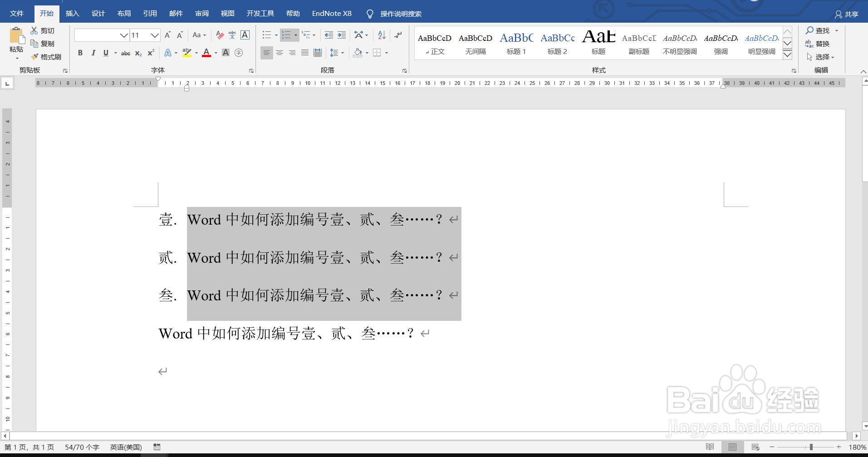Open the highlight color dropdown arrow

(196, 53)
